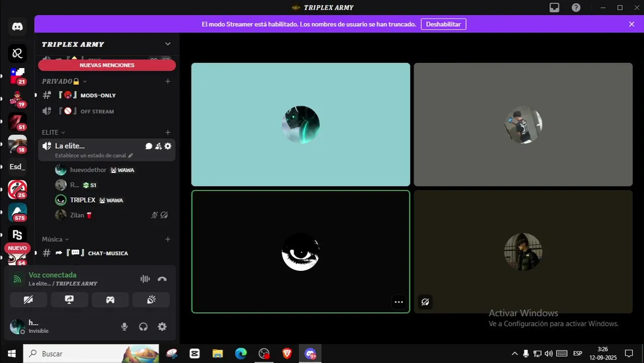Join the OFF STREAM voice channel
The height and width of the screenshot is (363, 644).
tap(107, 111)
